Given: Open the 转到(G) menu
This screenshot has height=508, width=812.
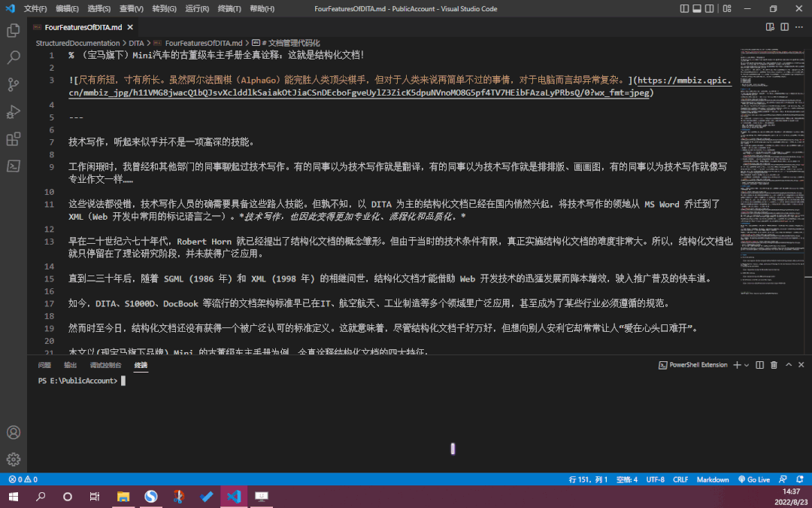Looking at the screenshot, I should (x=164, y=9).
